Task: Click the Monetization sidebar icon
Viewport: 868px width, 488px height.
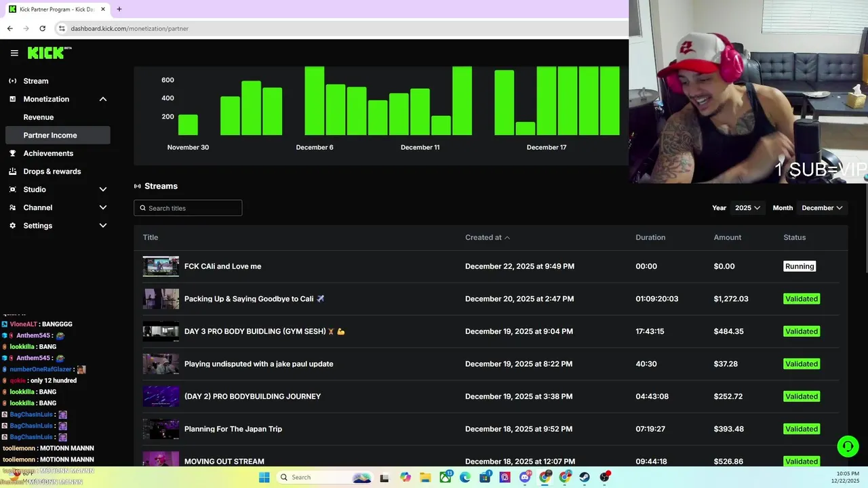Action: coord(12,99)
